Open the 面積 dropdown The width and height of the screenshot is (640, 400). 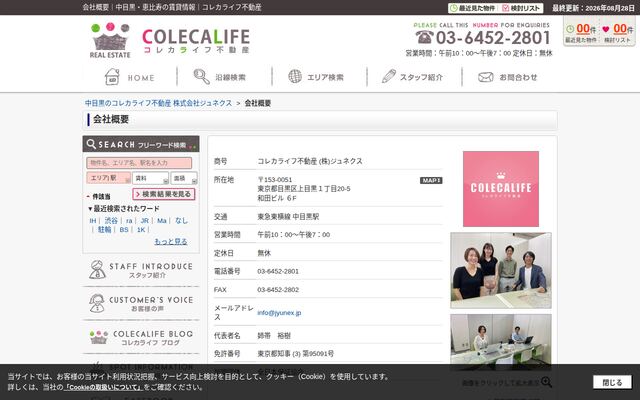click(x=184, y=178)
